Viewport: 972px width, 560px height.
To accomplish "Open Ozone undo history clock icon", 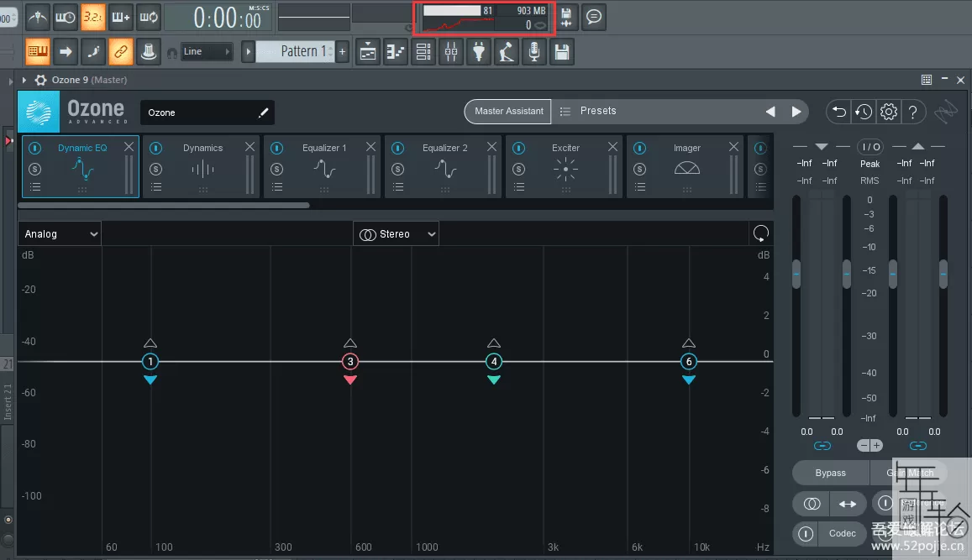I will tap(864, 112).
